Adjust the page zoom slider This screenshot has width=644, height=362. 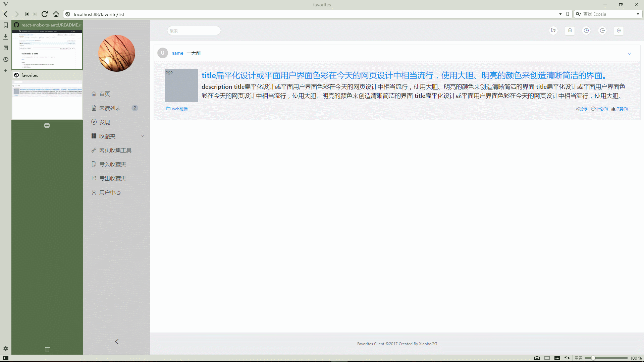point(593,358)
